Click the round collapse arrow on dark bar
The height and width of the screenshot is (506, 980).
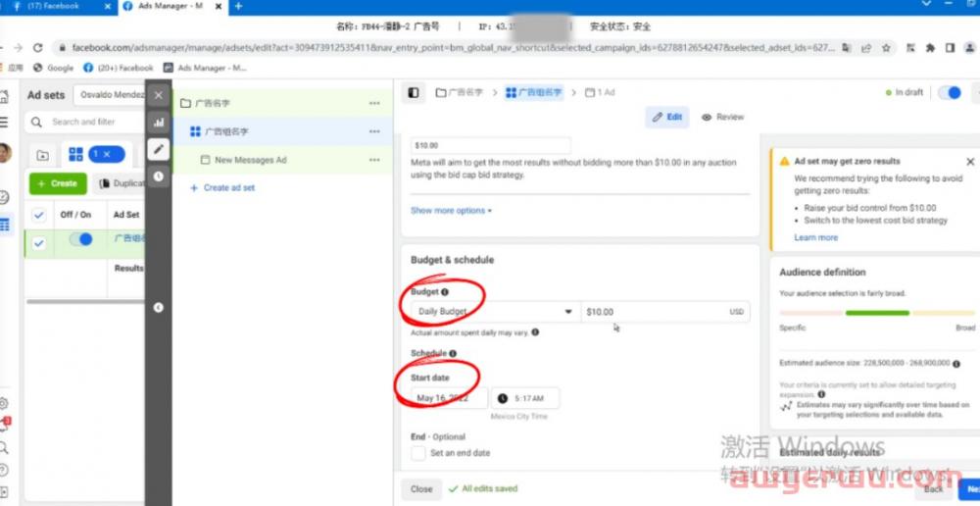pyautogui.click(x=158, y=307)
